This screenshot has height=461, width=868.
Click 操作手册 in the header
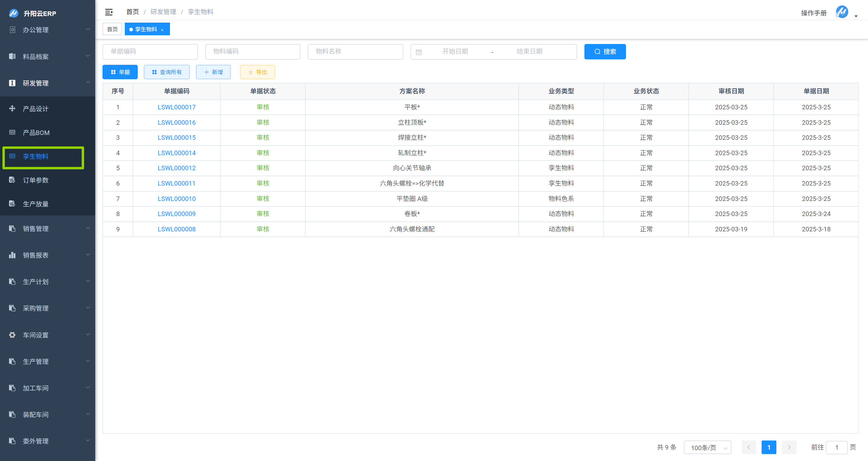pyautogui.click(x=813, y=13)
